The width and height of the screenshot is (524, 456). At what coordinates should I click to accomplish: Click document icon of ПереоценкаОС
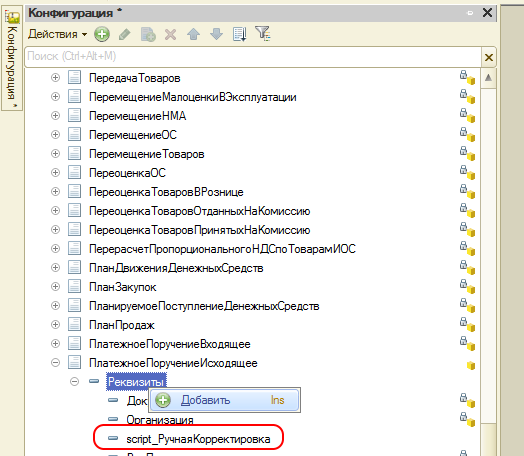[75, 173]
